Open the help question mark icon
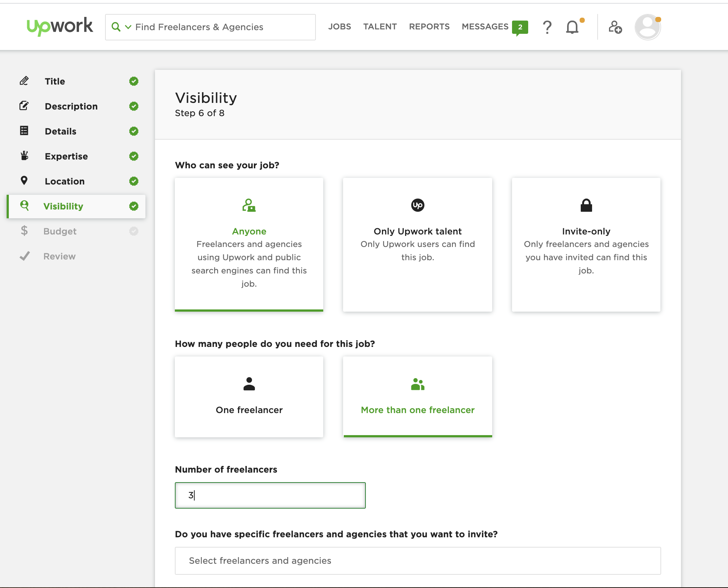 547,27
